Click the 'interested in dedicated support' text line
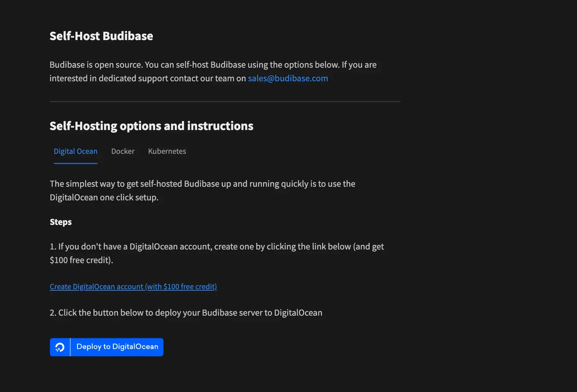 tap(148, 78)
